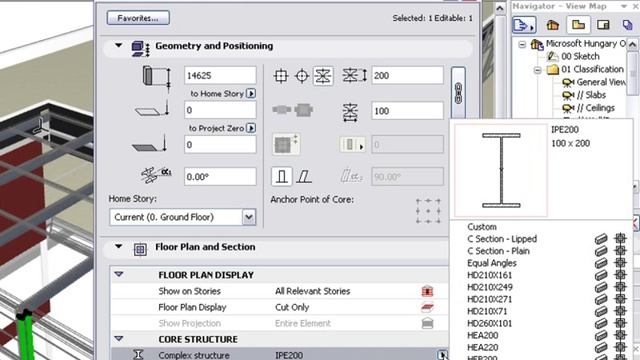Edit the profile height field 200
The height and width of the screenshot is (360, 640).
pyautogui.click(x=407, y=76)
